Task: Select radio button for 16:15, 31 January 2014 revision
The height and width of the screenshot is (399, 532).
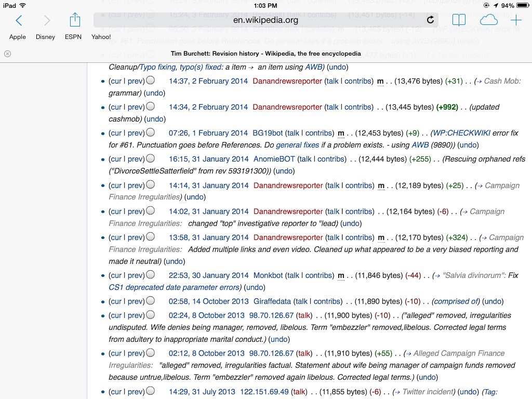Action: pyautogui.click(x=150, y=158)
